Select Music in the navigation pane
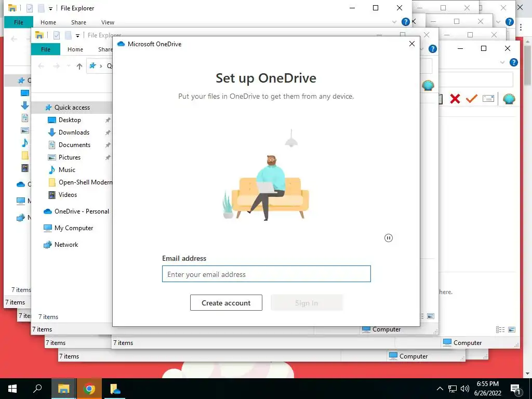 point(67,170)
